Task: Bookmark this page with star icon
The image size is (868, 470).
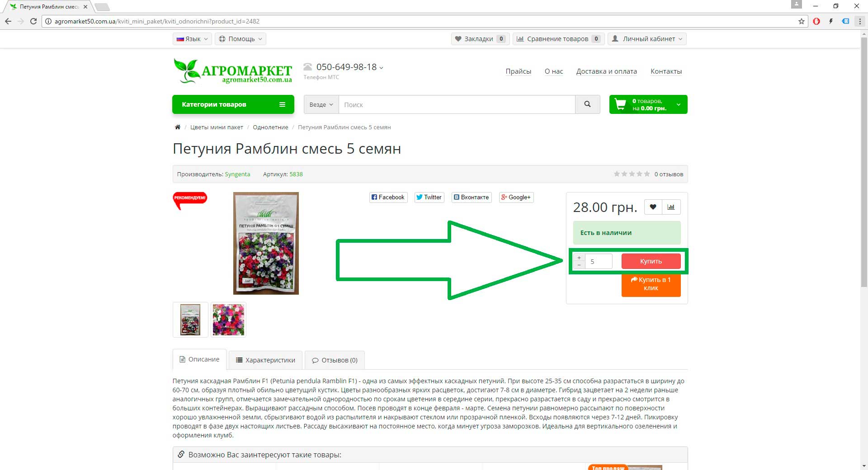Action: [802, 21]
